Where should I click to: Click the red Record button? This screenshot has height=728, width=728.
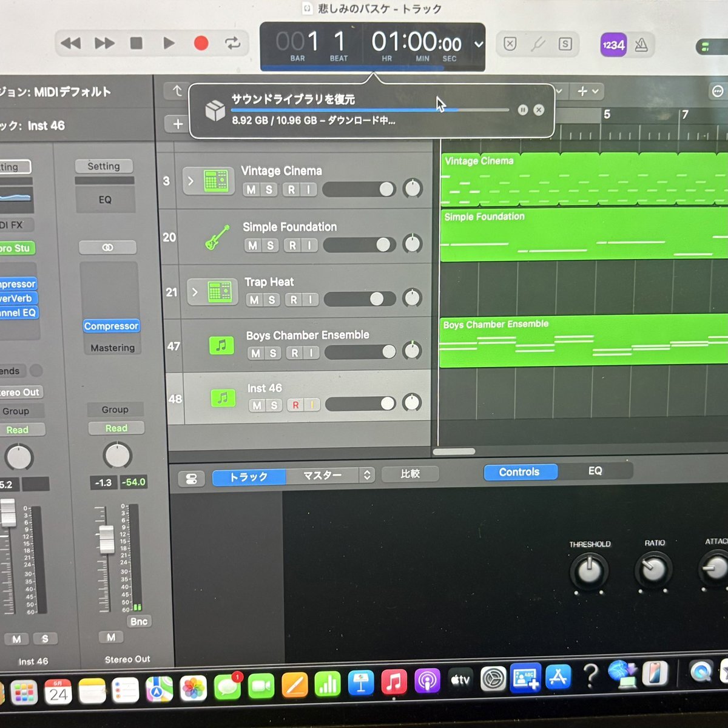click(x=201, y=43)
